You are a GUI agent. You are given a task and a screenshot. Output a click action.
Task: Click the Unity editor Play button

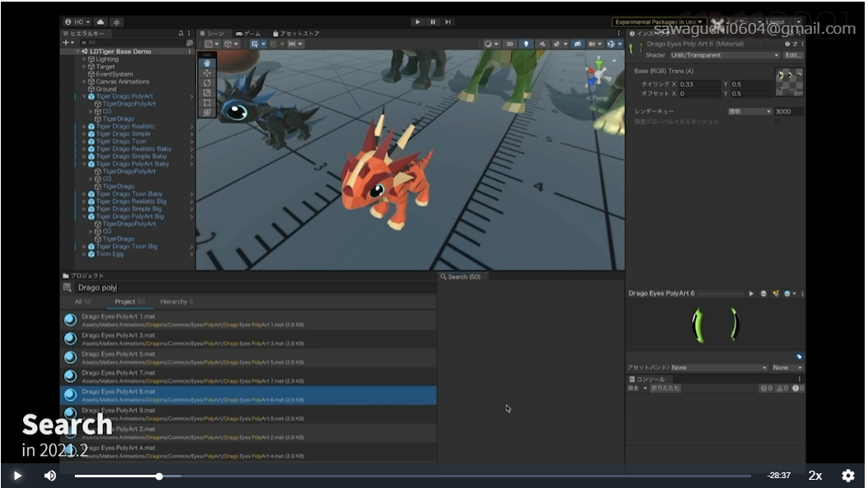(x=417, y=22)
